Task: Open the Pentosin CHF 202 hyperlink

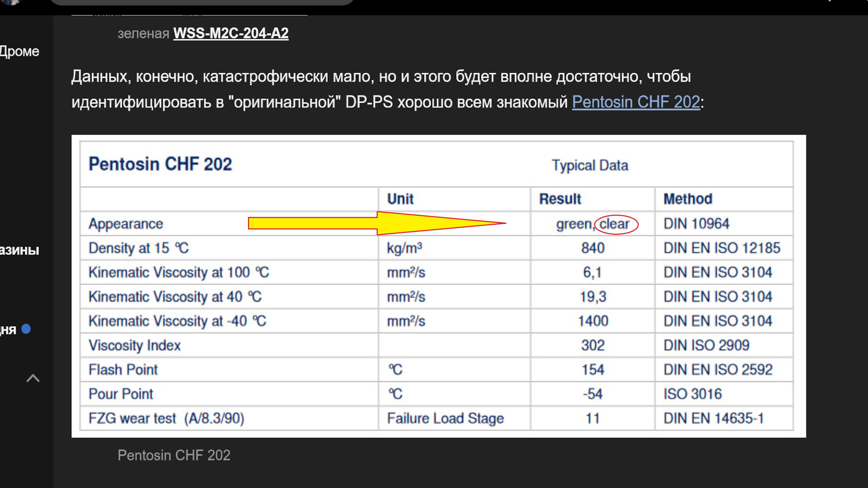Action: pyautogui.click(x=636, y=102)
